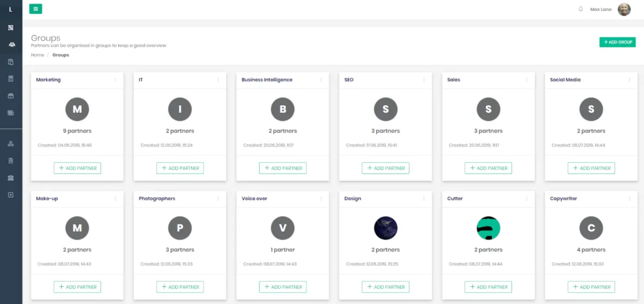This screenshot has width=644, height=304.
Task: Click the IT group I avatar
Action: [180, 110]
